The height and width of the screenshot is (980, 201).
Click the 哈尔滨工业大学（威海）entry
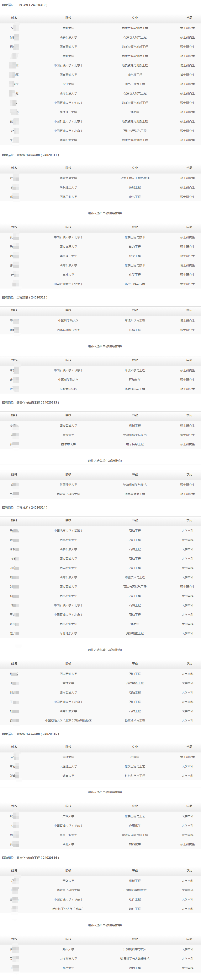68,909
